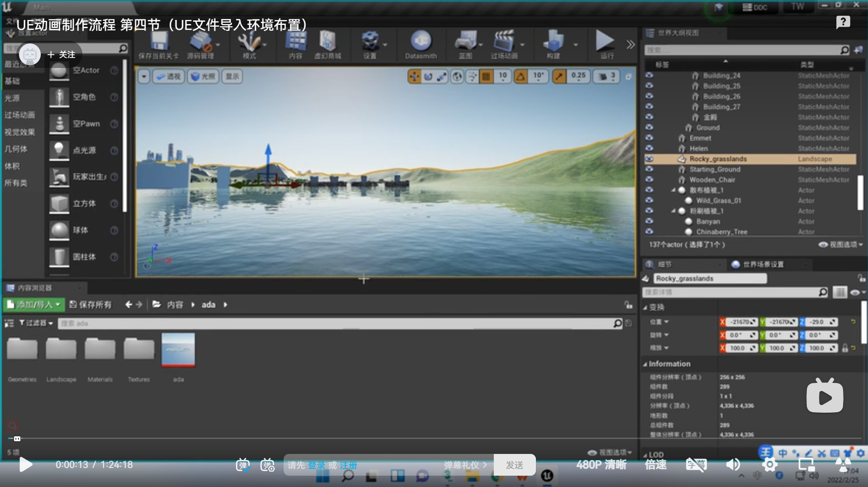The height and width of the screenshot is (487, 868).
Task: Click the Perspective view button
Action: coord(168,77)
